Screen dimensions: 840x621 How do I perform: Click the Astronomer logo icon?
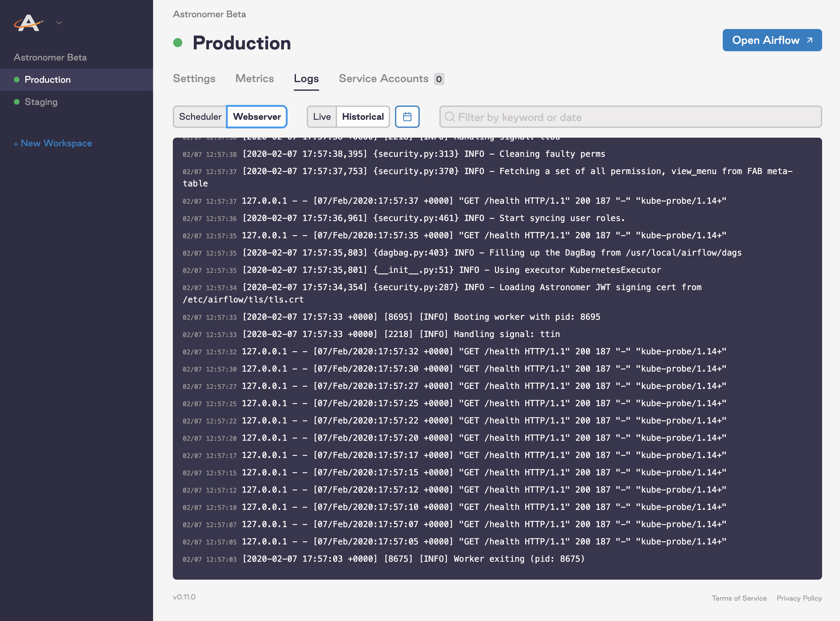[x=28, y=23]
